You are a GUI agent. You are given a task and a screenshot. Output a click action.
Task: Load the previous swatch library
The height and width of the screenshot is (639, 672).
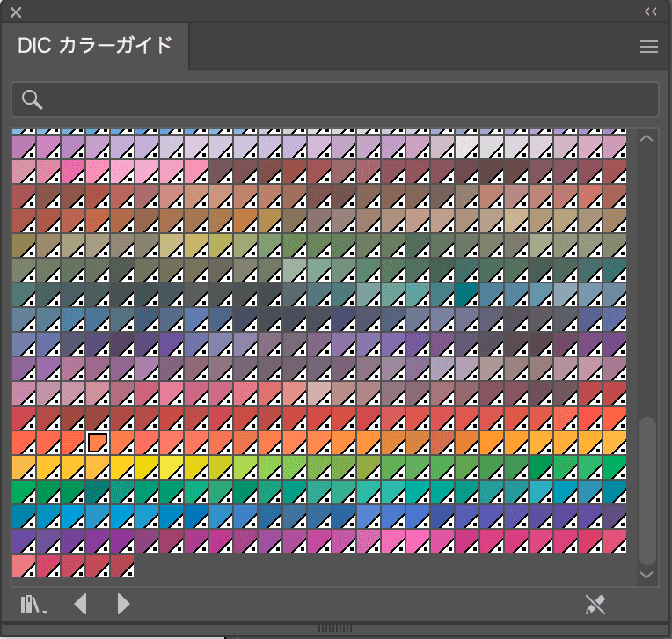pyautogui.click(x=81, y=605)
